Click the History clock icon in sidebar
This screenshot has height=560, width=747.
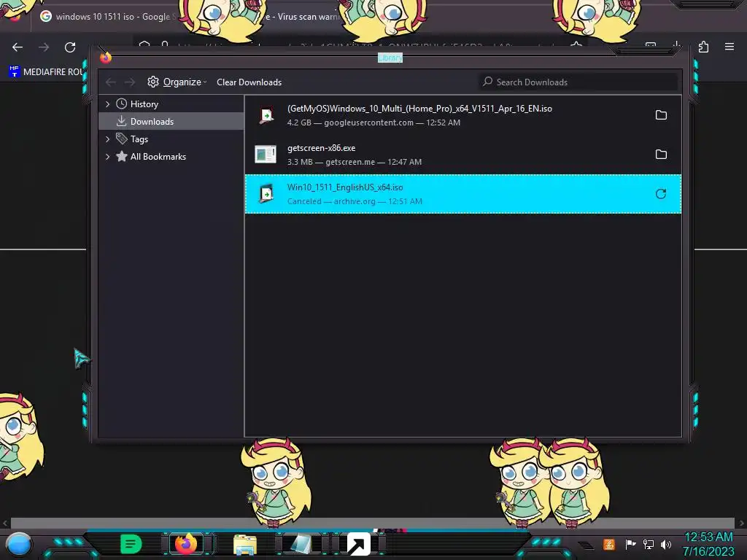click(x=122, y=104)
